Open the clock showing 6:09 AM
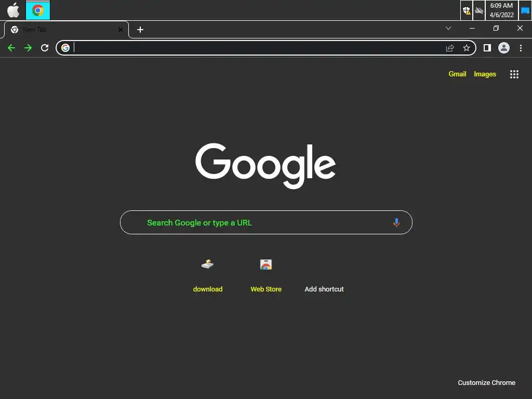 click(501, 10)
